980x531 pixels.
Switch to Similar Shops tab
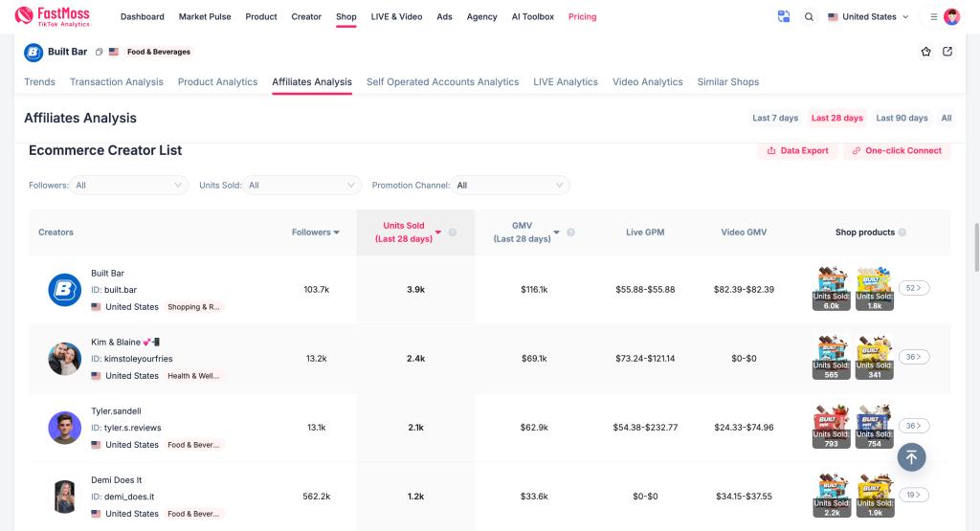pyautogui.click(x=728, y=82)
